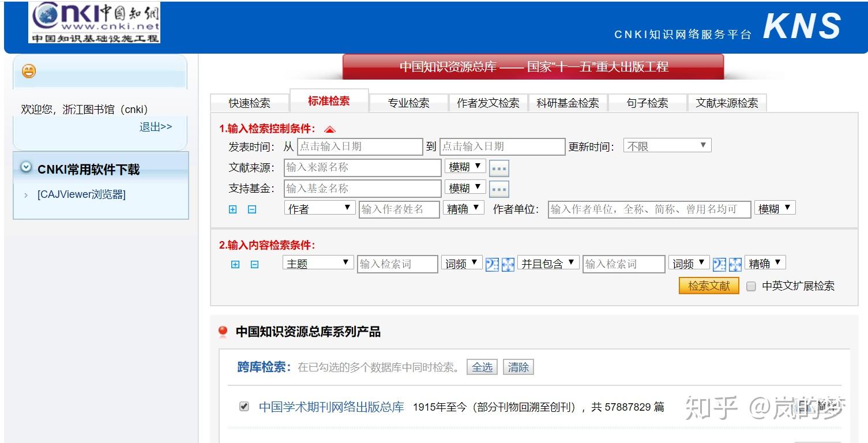Focus 输入基金名称 input field
Screen dimensions: 868x443
(363, 189)
